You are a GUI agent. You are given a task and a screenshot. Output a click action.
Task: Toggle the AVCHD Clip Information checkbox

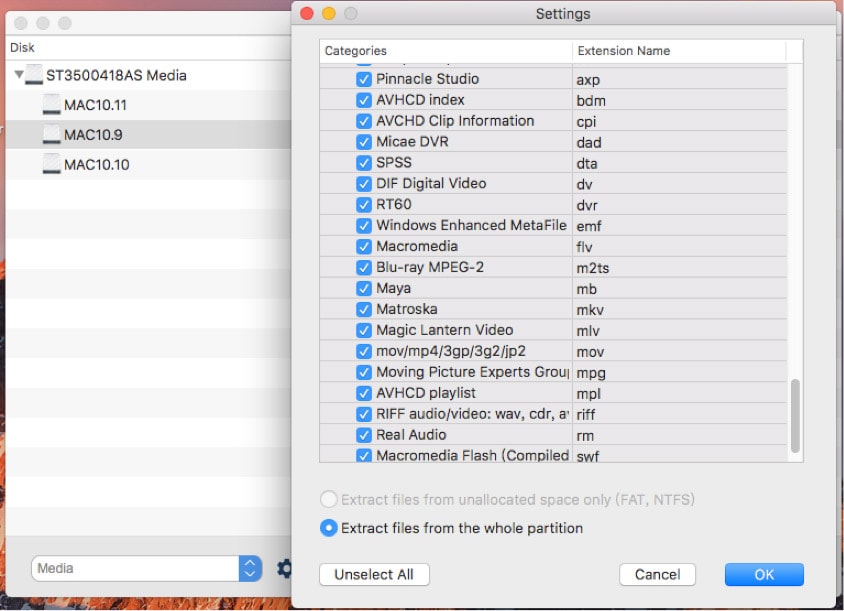click(x=364, y=121)
